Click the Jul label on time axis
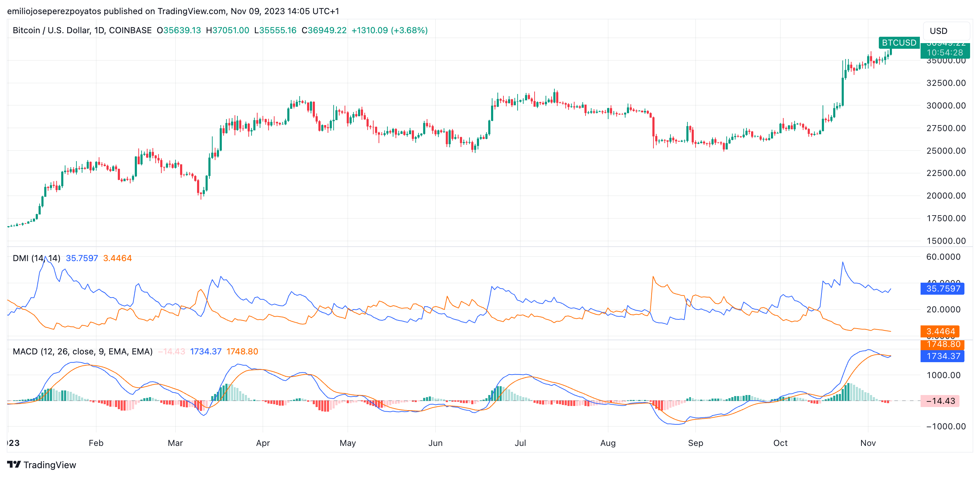This screenshot has width=980, height=477. 520,443
